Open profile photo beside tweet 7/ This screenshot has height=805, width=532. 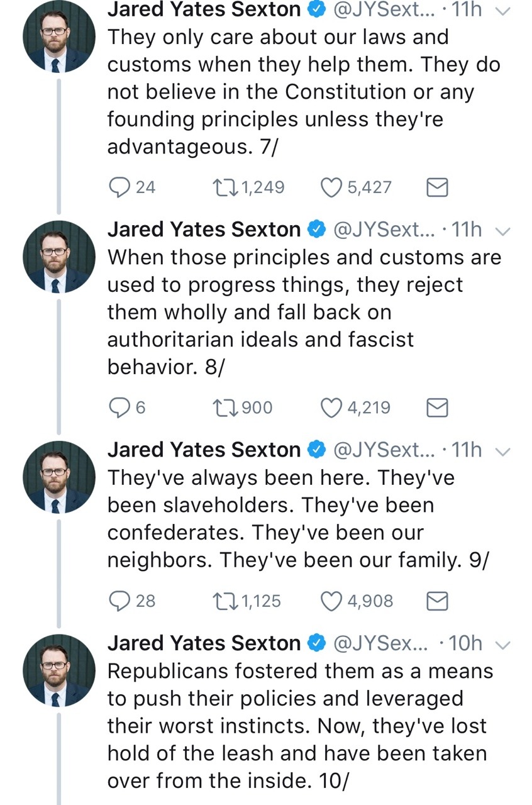pos(58,36)
